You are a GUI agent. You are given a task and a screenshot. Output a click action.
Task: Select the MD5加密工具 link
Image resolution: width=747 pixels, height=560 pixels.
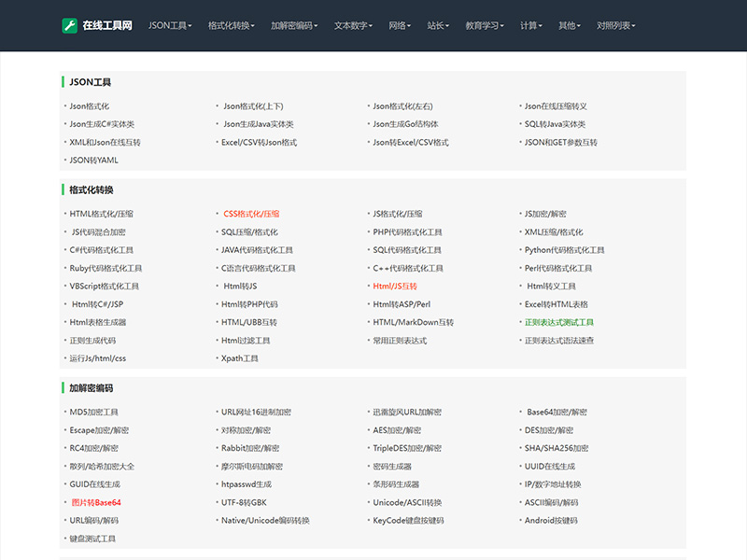tap(94, 413)
